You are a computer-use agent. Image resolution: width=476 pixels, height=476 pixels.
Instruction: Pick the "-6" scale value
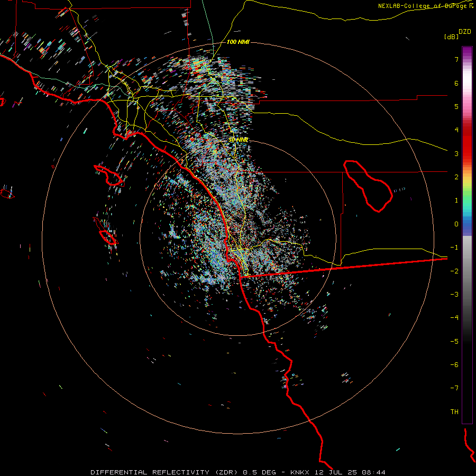pyautogui.click(x=454, y=365)
